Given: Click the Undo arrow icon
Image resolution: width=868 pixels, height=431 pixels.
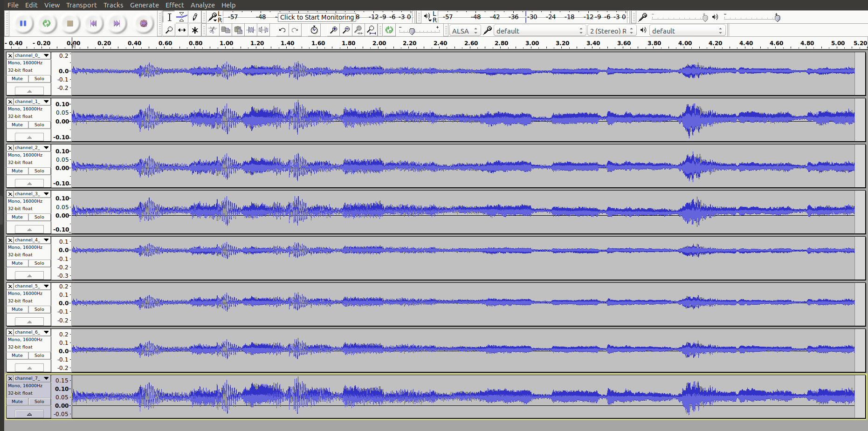Looking at the screenshot, I should click(x=282, y=30).
